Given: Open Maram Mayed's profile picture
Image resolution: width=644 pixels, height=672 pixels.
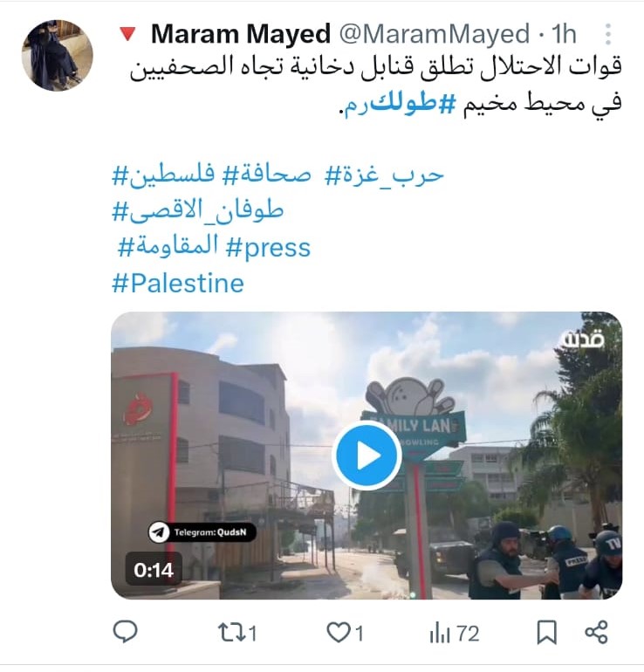Looking at the screenshot, I should (x=58, y=55).
